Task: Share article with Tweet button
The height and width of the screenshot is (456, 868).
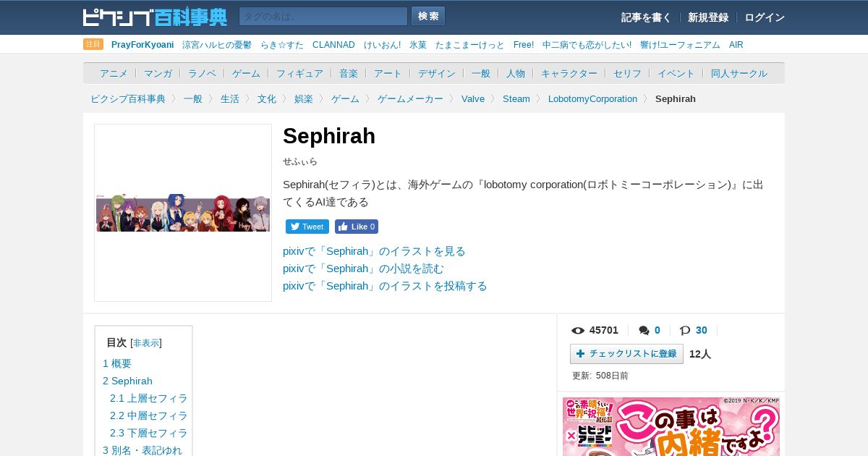Action: click(x=307, y=227)
